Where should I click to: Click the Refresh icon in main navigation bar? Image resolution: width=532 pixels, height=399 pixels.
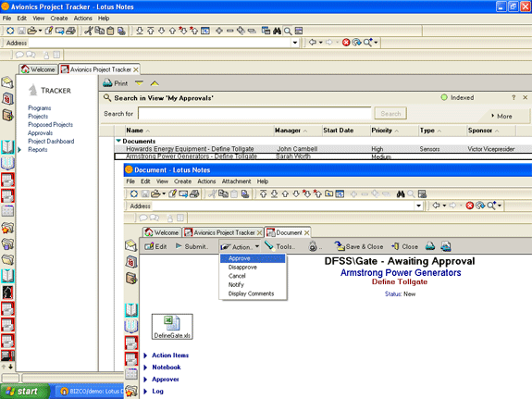356,43
